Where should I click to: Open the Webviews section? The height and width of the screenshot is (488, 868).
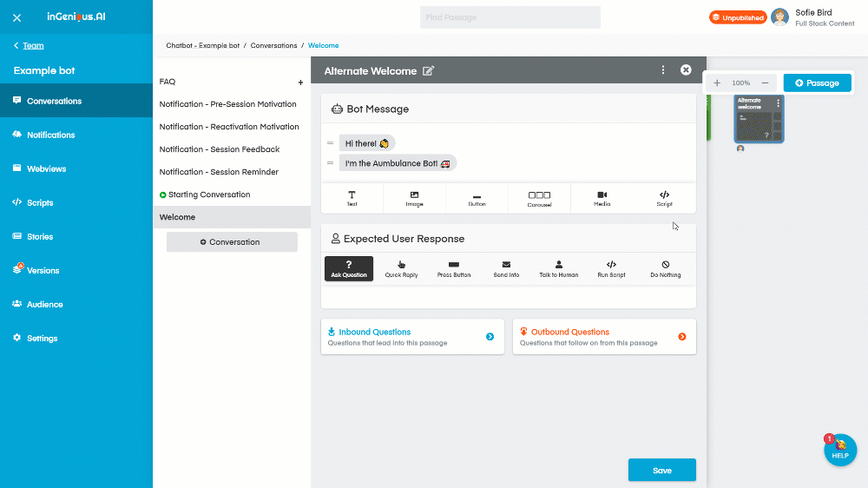point(76,168)
